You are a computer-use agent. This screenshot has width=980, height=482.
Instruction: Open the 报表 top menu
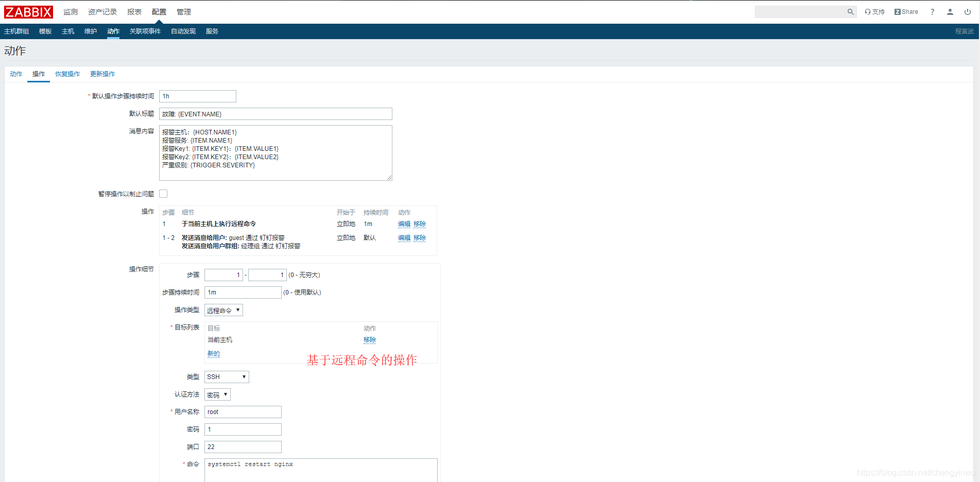coord(134,12)
